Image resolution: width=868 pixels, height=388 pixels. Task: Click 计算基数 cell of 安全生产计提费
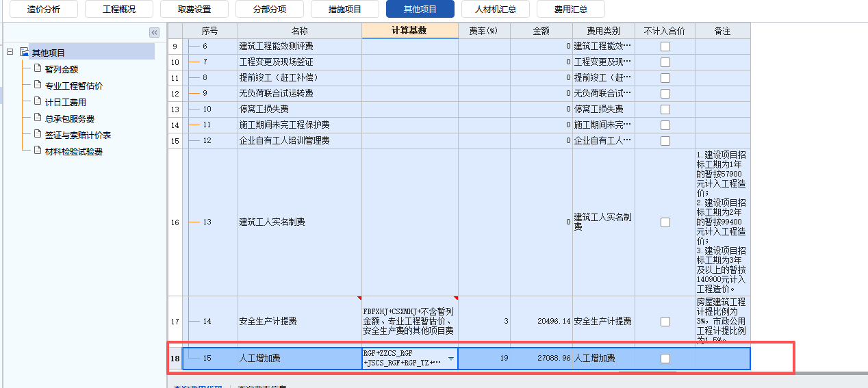(410, 321)
